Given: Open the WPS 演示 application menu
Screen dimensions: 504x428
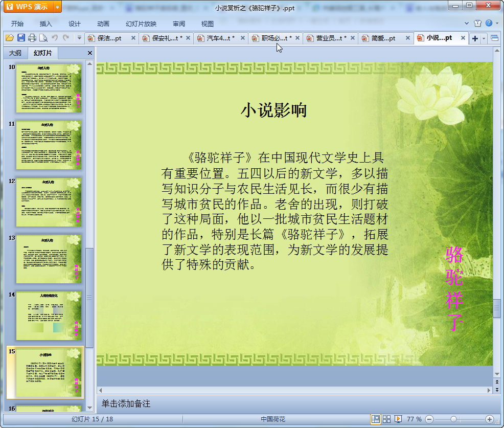Looking at the screenshot, I should pos(29,7).
